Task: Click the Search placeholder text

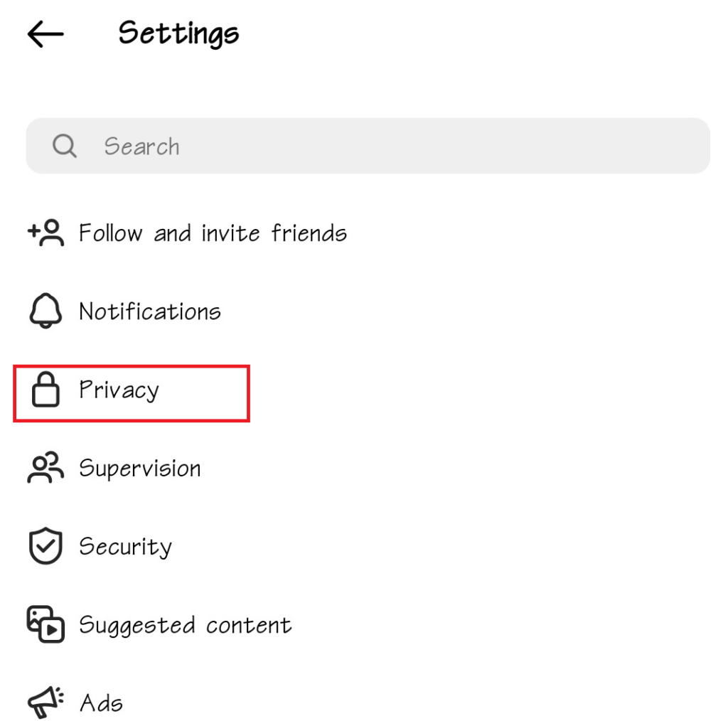Action: pos(142,146)
